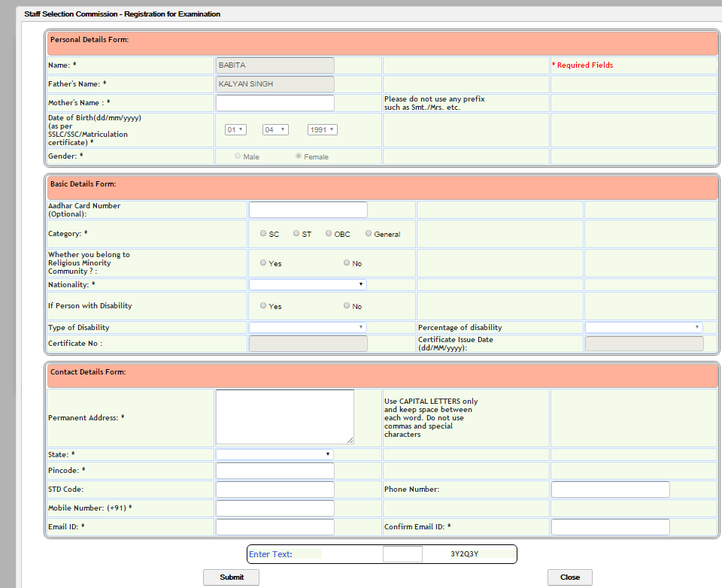This screenshot has height=588, width=722.
Task: Click the Close button
Action: point(570,577)
